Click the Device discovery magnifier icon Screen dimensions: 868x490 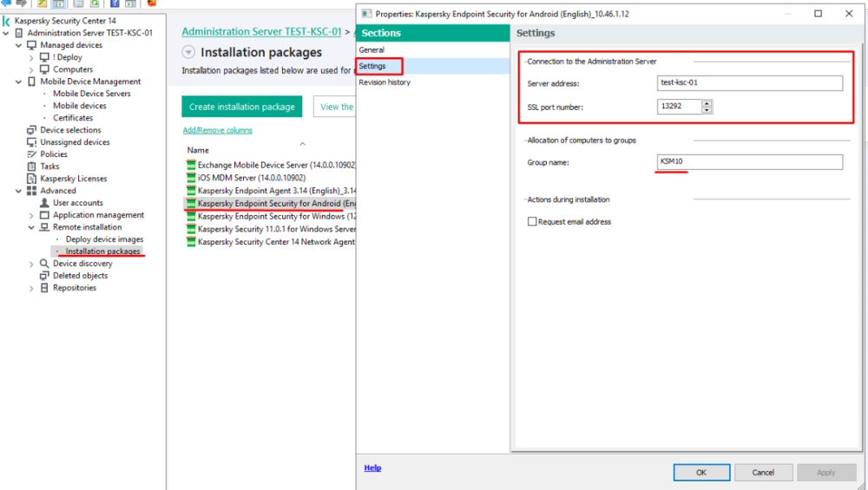(x=44, y=264)
